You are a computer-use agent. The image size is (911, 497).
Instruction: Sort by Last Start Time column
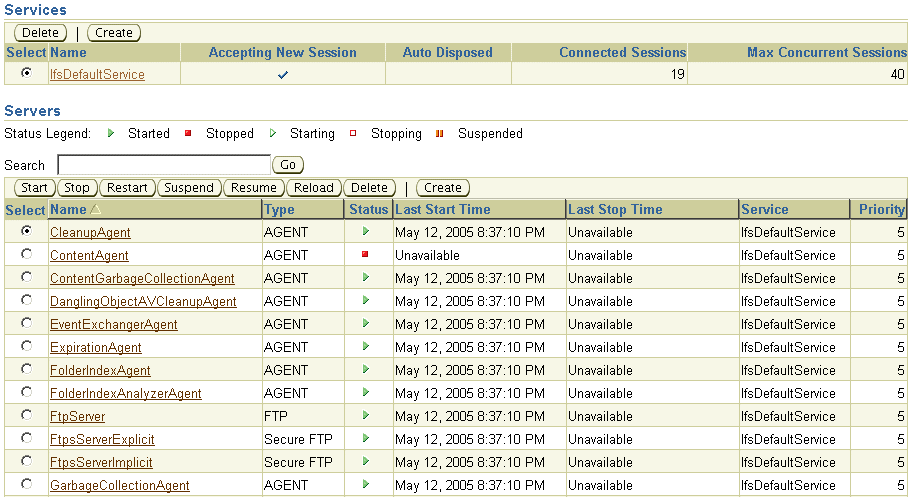click(x=442, y=210)
